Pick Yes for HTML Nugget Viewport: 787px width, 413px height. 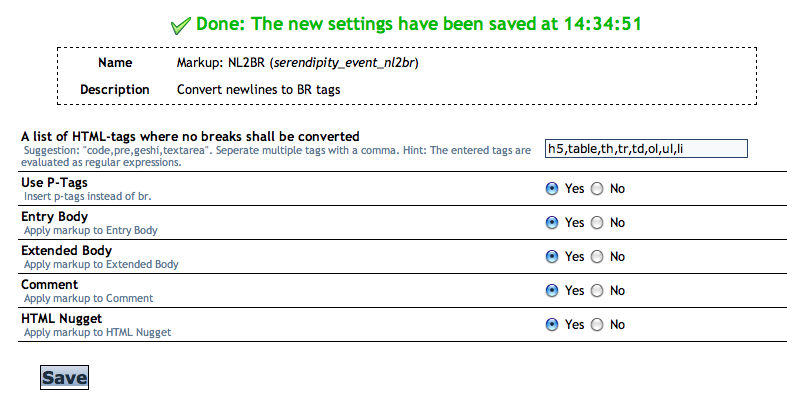coord(552,324)
